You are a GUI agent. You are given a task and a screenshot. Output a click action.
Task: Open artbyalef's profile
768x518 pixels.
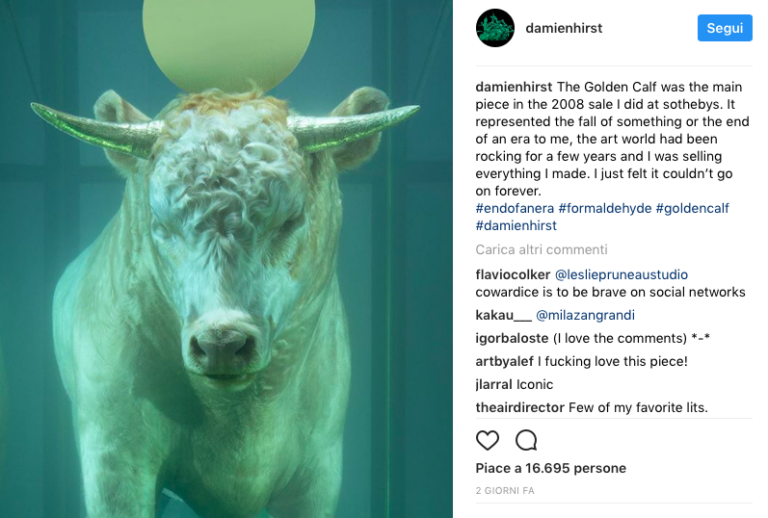click(505, 361)
